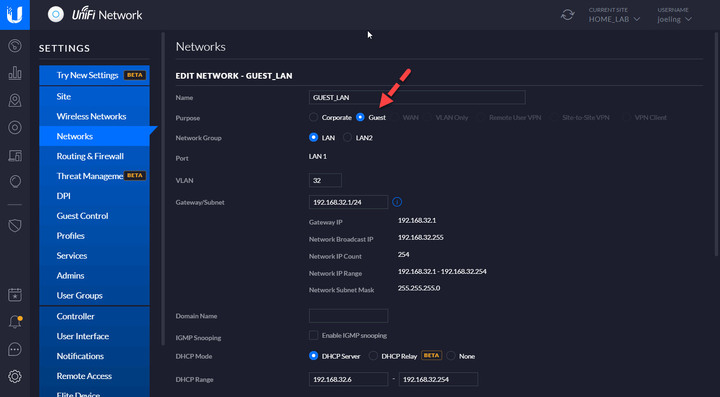Open the alerts bell icon
The image size is (720, 397).
pos(15,322)
